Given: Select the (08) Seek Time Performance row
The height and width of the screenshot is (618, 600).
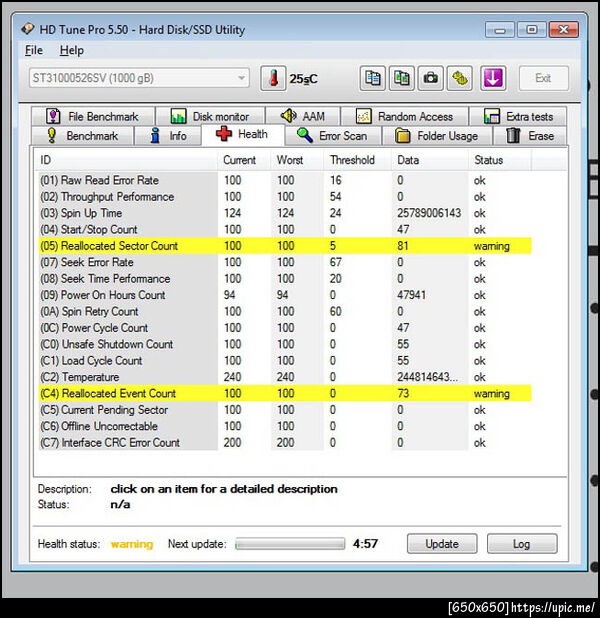Looking at the screenshot, I should pos(285,279).
